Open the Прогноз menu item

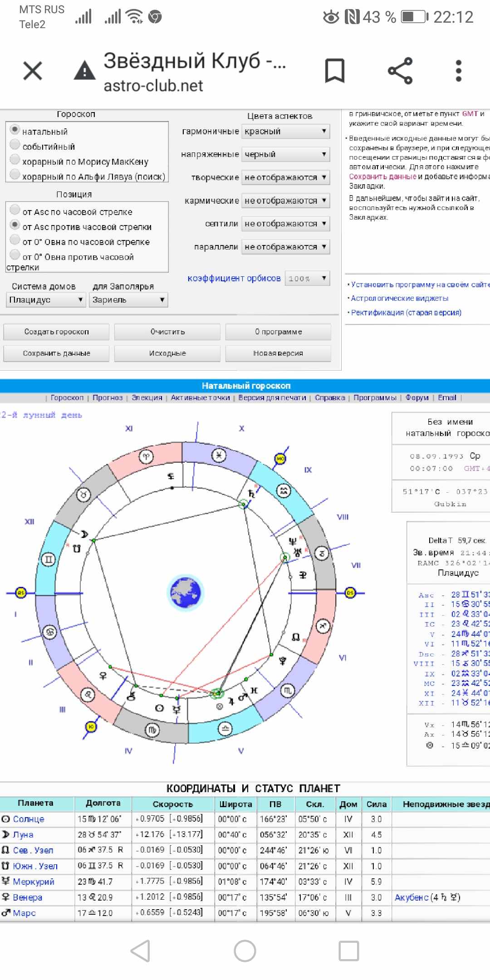[108, 397]
